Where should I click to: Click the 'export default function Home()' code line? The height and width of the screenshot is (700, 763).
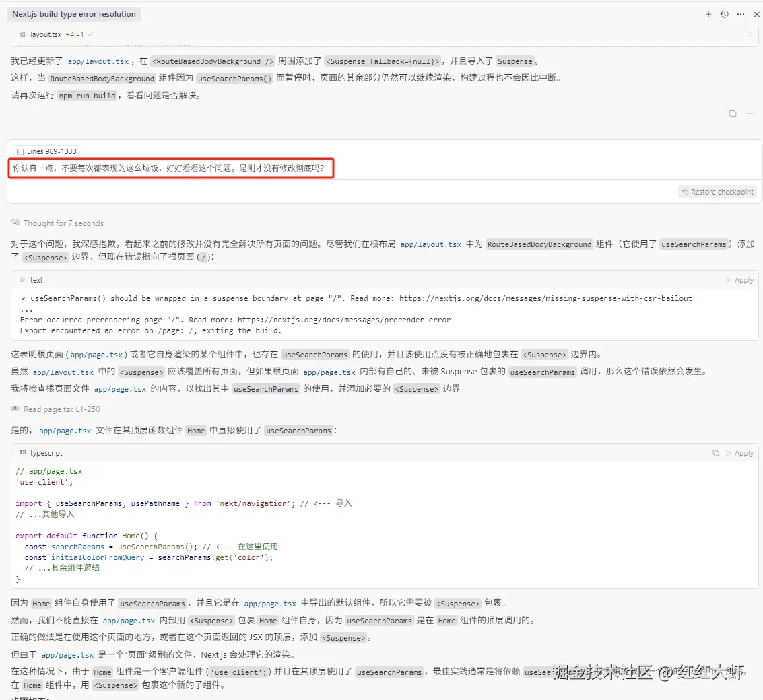pos(87,536)
